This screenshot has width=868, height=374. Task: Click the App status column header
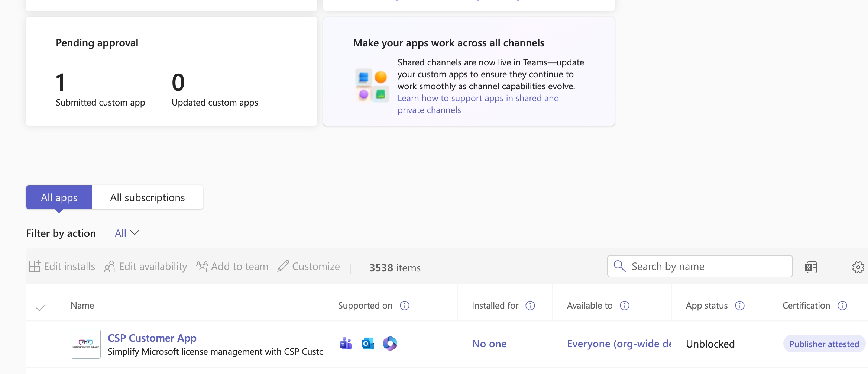pyautogui.click(x=707, y=306)
